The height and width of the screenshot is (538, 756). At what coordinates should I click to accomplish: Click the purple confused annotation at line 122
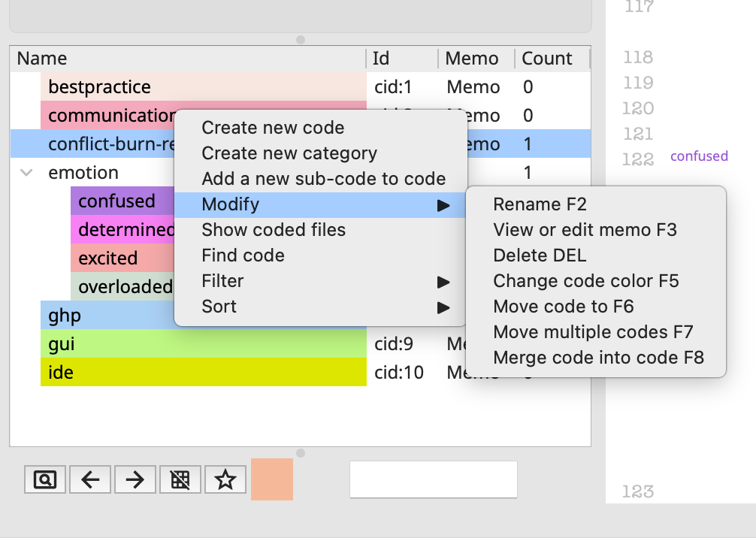[699, 156]
